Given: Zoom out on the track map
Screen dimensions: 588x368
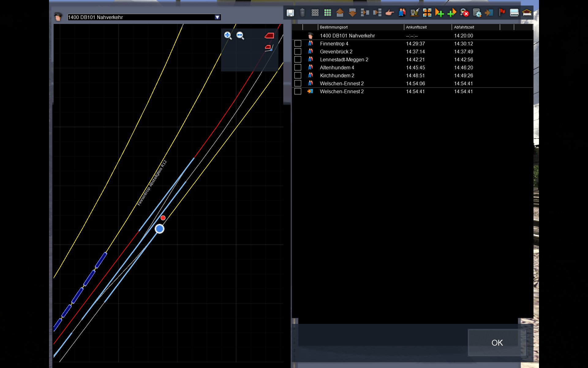Looking at the screenshot, I should [240, 36].
